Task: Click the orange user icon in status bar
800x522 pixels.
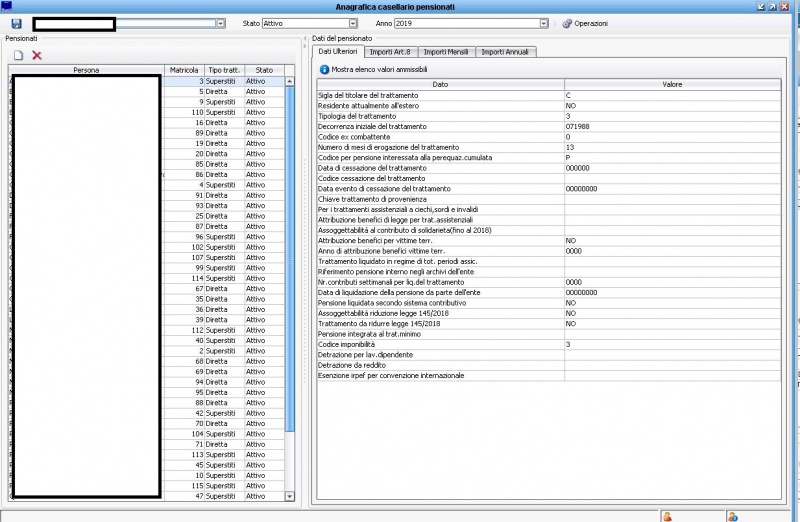Action: click(x=666, y=516)
